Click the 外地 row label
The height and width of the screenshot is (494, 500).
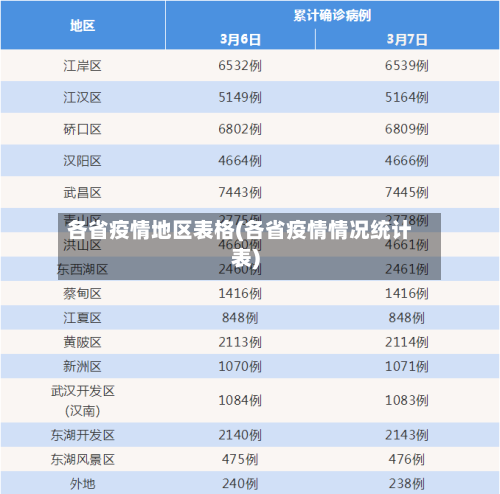click(x=82, y=484)
